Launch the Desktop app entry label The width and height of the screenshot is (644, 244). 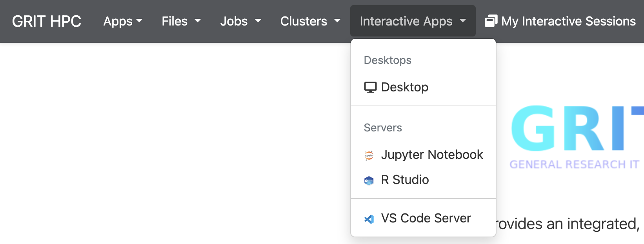(404, 87)
